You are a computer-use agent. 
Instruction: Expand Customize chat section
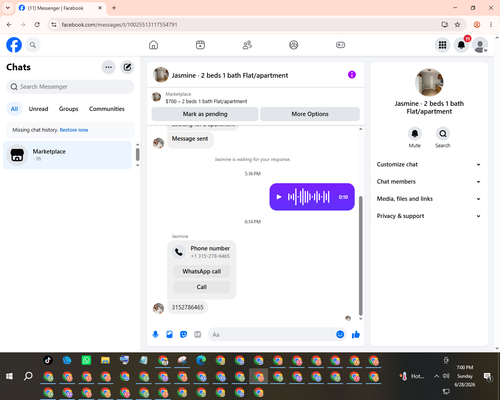pyautogui.click(x=429, y=164)
